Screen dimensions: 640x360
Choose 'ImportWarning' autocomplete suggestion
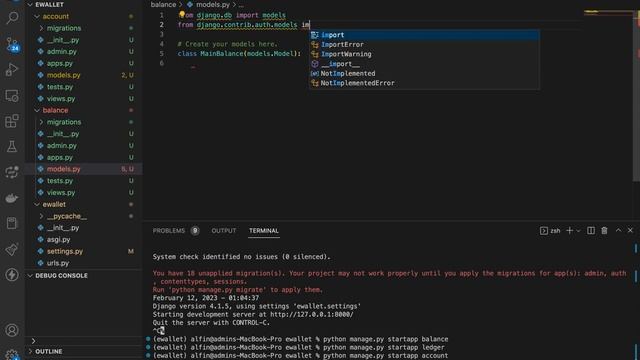(x=424, y=54)
